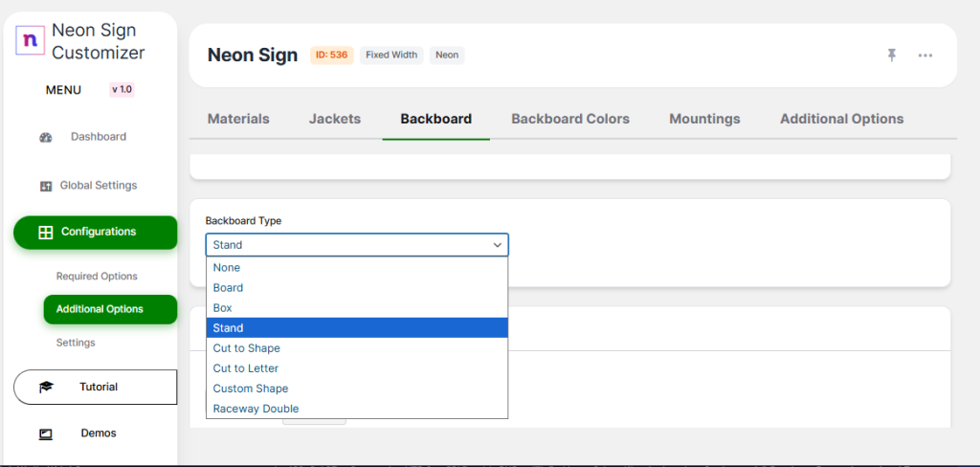Select None from the backboard type list
Viewport: 980px width, 467px height.
227,268
